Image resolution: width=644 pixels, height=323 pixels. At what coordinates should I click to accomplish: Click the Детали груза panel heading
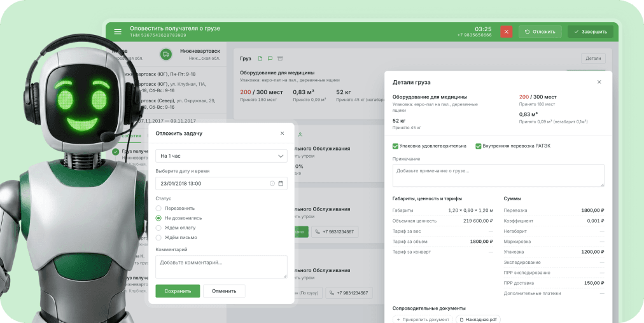point(412,82)
